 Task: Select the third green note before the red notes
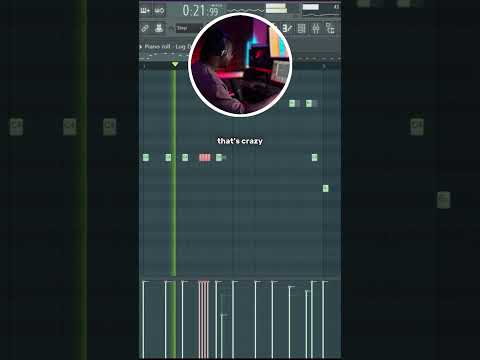(x=185, y=157)
